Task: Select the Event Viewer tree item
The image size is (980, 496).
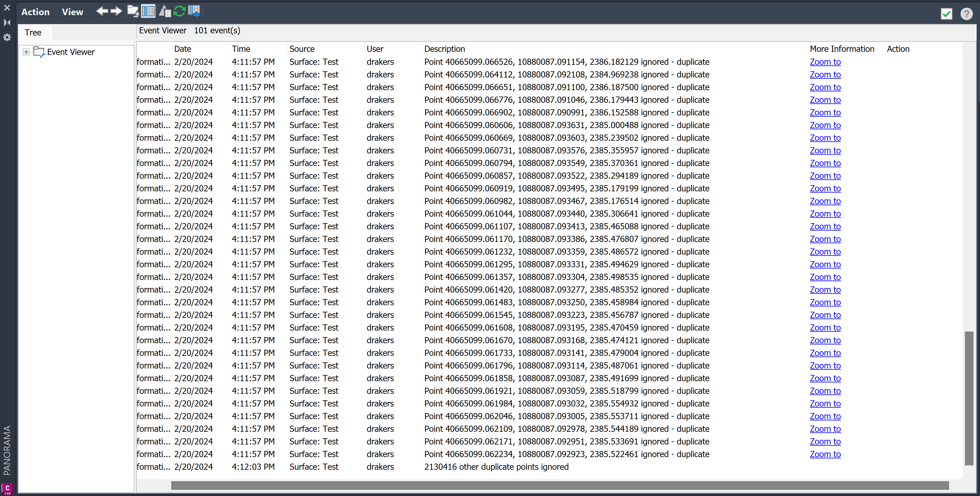Action: (71, 52)
